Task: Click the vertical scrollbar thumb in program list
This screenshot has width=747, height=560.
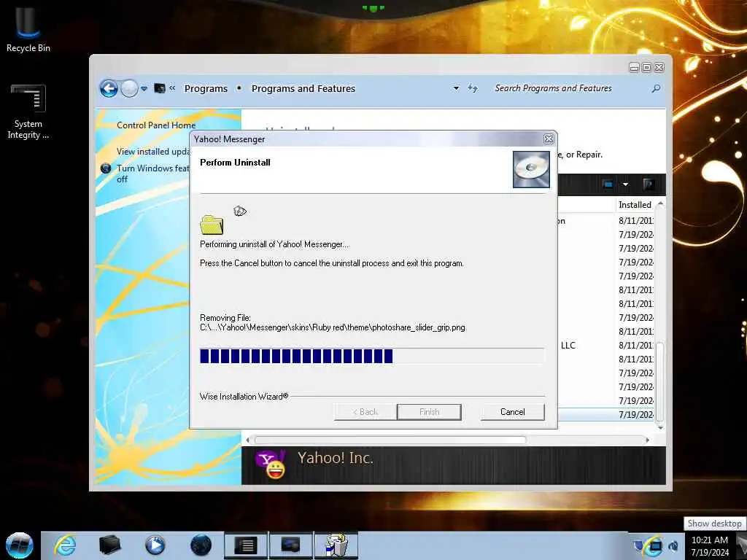Action: point(659,382)
